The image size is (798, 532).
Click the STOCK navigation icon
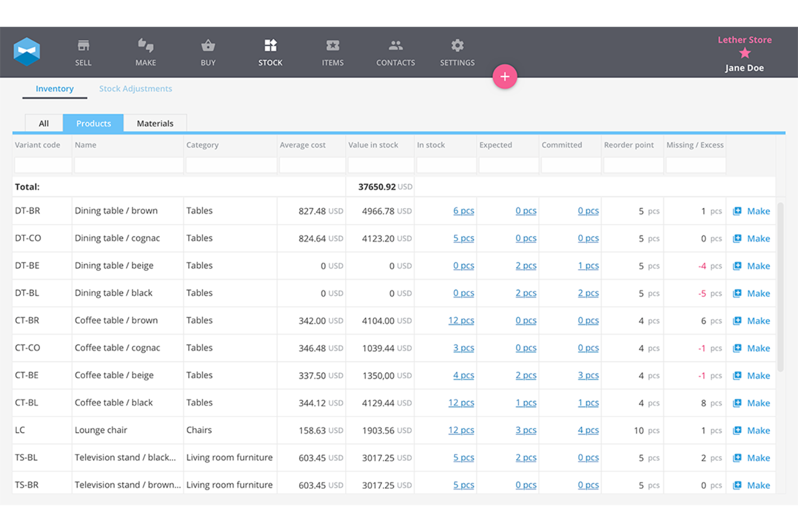pyautogui.click(x=270, y=45)
